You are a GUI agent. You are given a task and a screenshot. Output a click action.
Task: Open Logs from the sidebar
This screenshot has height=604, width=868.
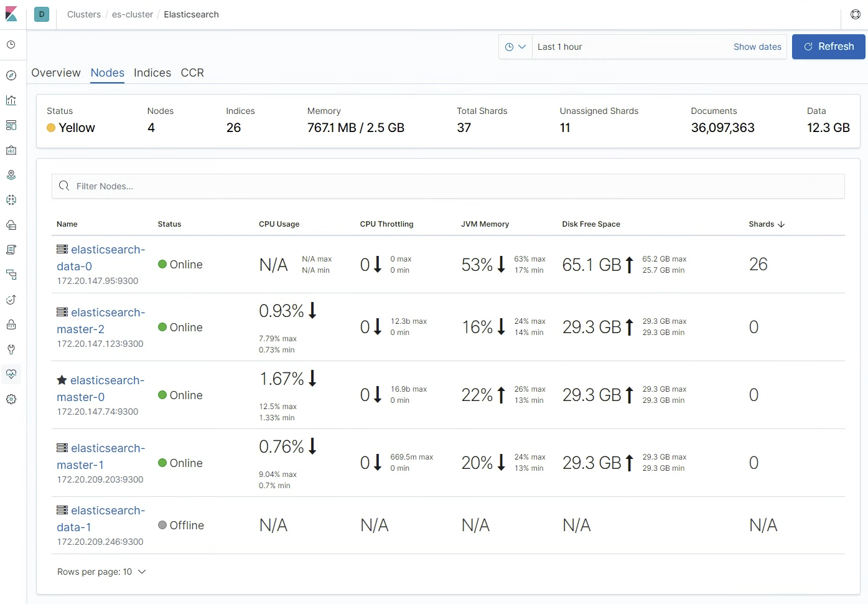(x=11, y=250)
